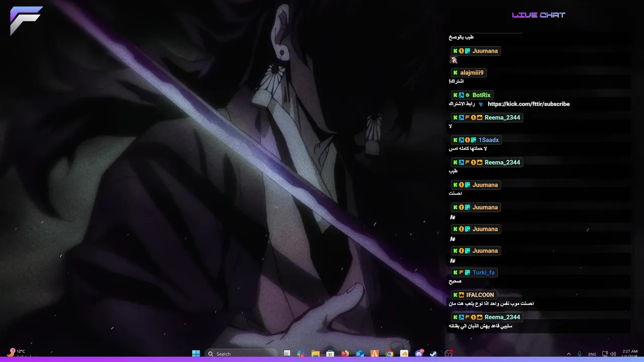Launch Copilot from the taskbar
The width and height of the screenshot is (644, 362).
(301, 353)
